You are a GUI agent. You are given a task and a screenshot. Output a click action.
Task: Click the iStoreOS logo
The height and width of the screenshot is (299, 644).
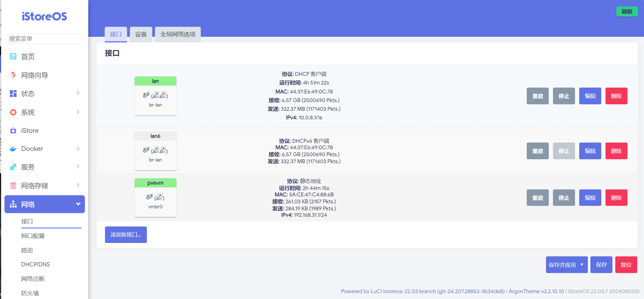tap(44, 16)
